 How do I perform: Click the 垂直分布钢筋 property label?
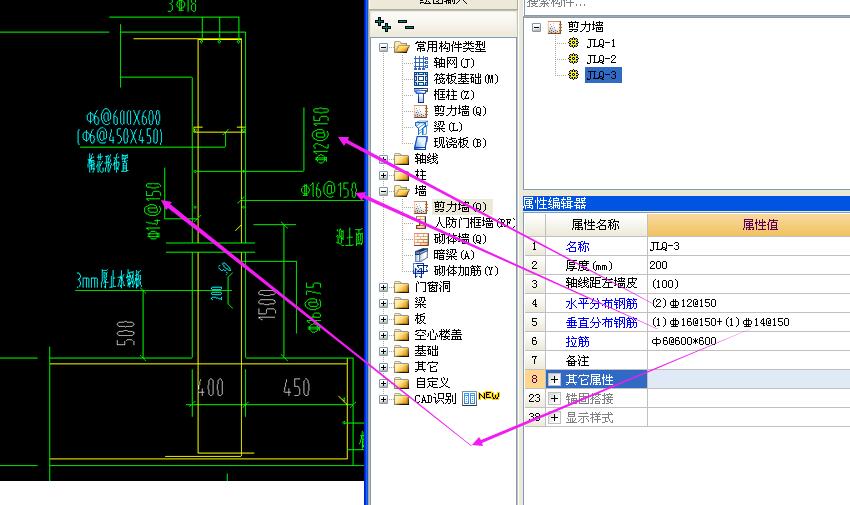click(x=601, y=322)
